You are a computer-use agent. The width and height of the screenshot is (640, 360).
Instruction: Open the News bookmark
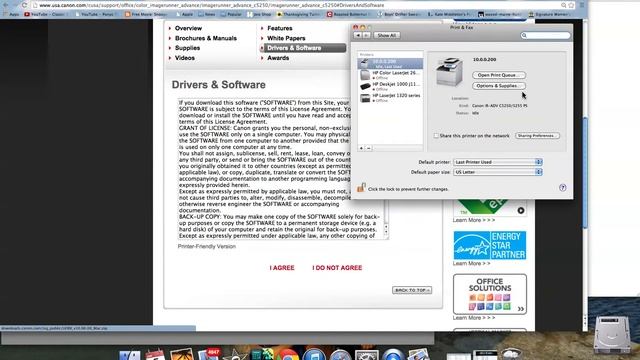[x=207, y=14]
